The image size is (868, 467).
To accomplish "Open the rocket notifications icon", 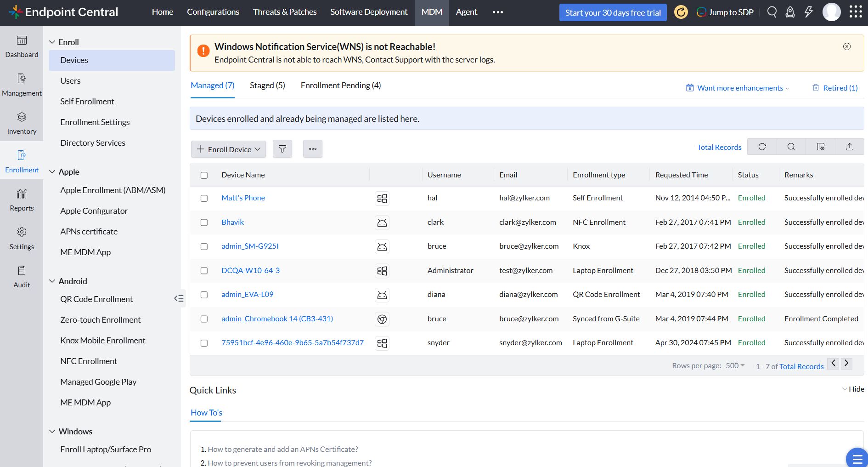I will [790, 12].
